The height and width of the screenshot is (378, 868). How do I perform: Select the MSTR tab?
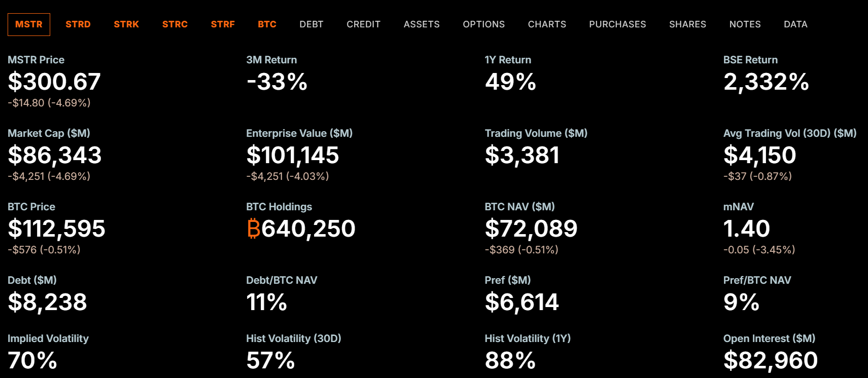tap(29, 24)
